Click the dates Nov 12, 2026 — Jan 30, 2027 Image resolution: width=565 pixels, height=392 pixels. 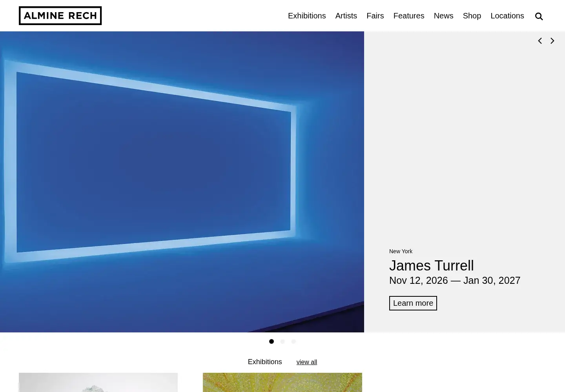tap(455, 280)
